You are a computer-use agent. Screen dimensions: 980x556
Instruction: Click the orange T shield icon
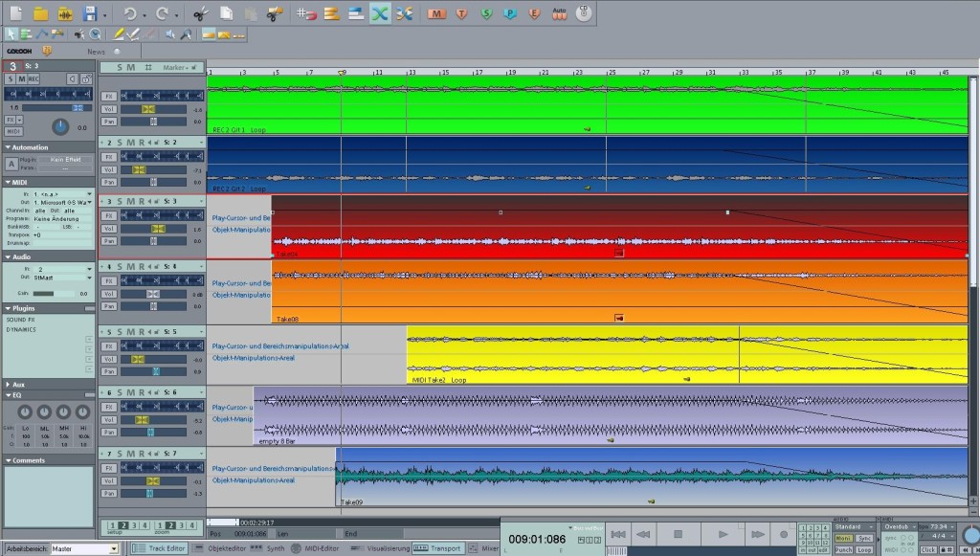[x=462, y=13]
